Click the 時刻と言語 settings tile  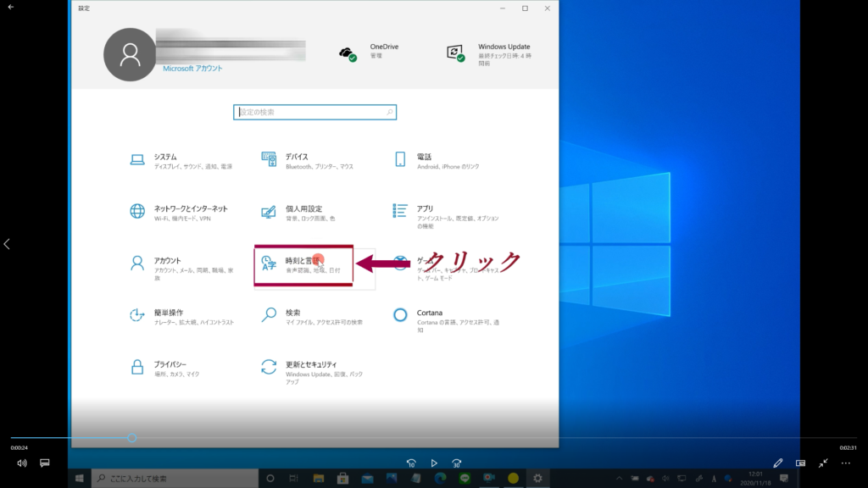coord(303,264)
